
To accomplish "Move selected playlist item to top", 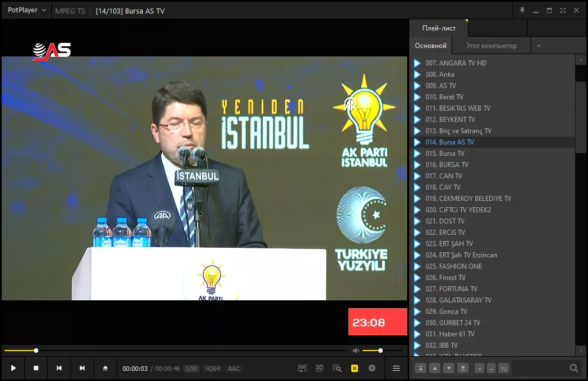I will [421, 369].
